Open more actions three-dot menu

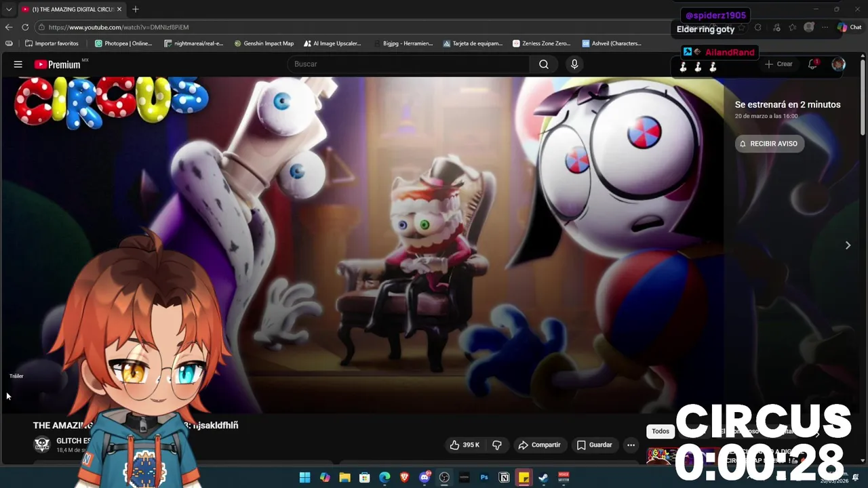[x=631, y=445]
